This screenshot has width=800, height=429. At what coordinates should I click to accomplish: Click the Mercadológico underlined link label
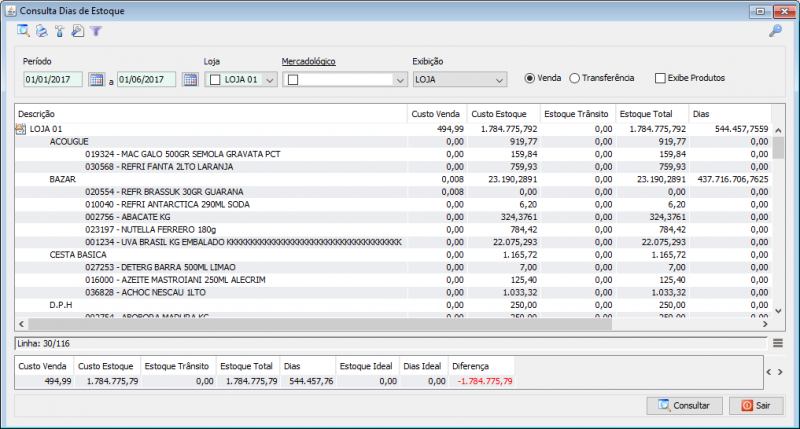pos(309,61)
